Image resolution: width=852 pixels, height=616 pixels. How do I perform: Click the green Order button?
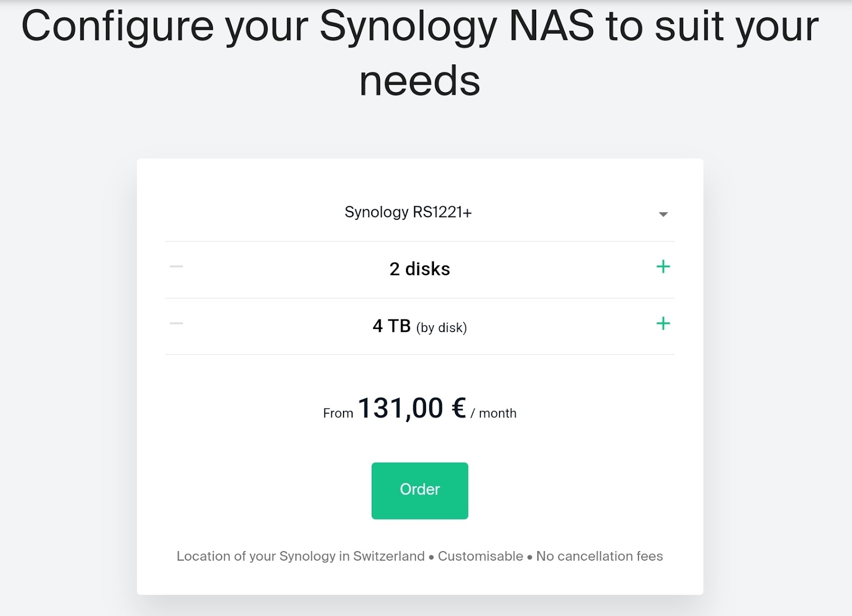point(420,490)
